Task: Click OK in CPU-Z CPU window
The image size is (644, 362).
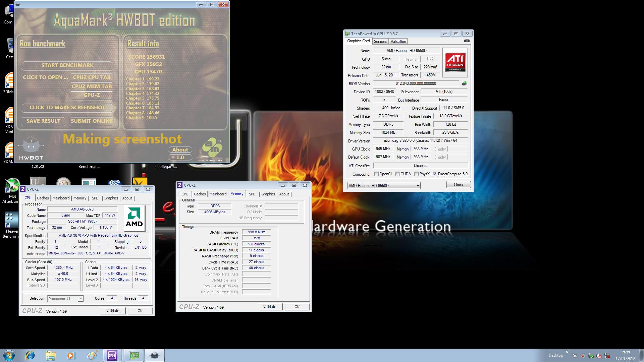Action: pyautogui.click(x=140, y=311)
